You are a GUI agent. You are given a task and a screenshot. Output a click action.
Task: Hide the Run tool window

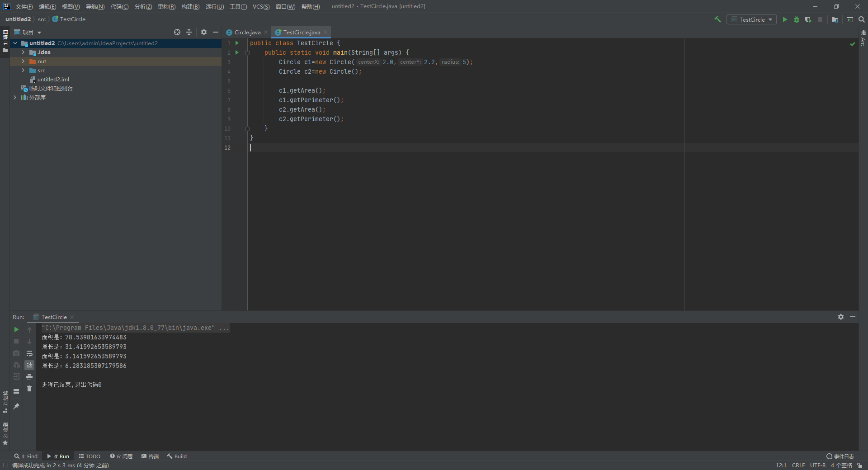853,317
